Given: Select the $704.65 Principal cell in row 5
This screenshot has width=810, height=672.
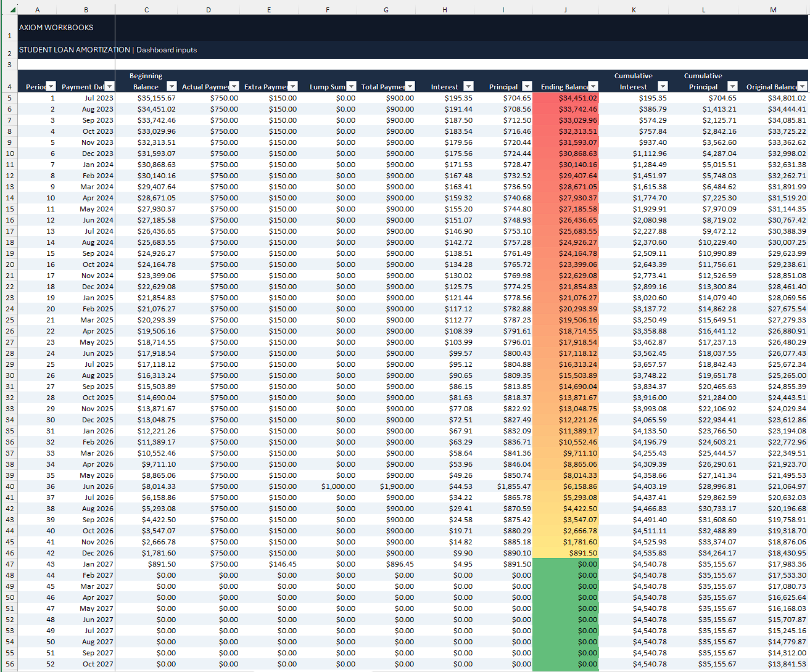Looking at the screenshot, I should pos(503,98).
